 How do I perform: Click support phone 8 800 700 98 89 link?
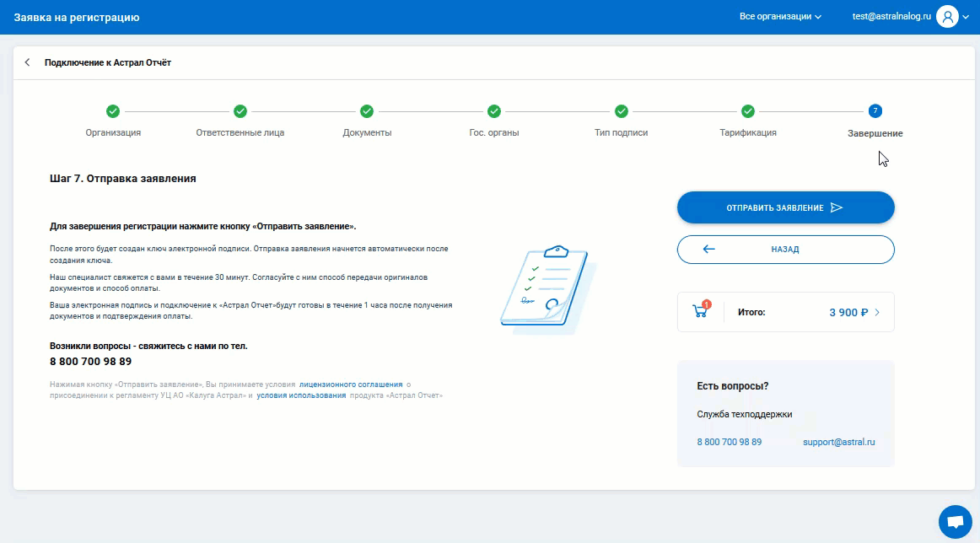click(x=730, y=442)
